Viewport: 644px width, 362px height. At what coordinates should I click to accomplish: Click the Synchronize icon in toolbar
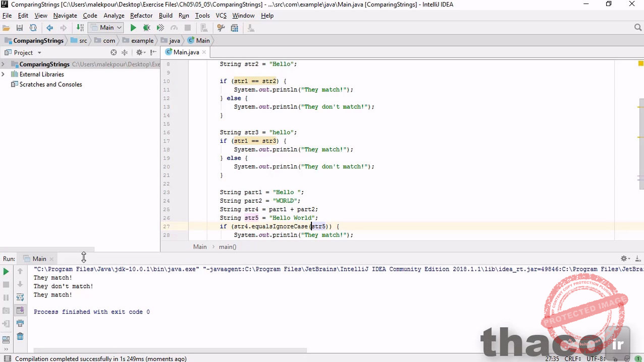point(33,28)
